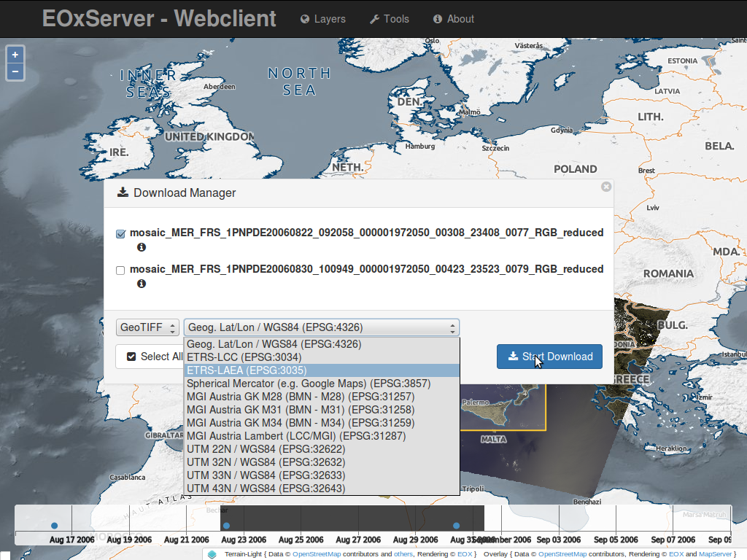The width and height of the screenshot is (747, 560).
Task: Open the MapServer attribution link
Action: [x=715, y=554]
